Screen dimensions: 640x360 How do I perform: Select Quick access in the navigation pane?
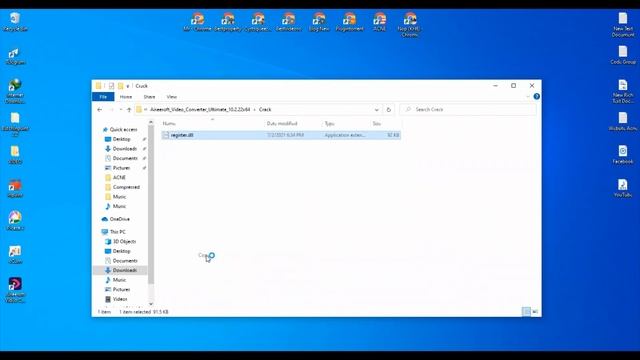click(x=123, y=129)
